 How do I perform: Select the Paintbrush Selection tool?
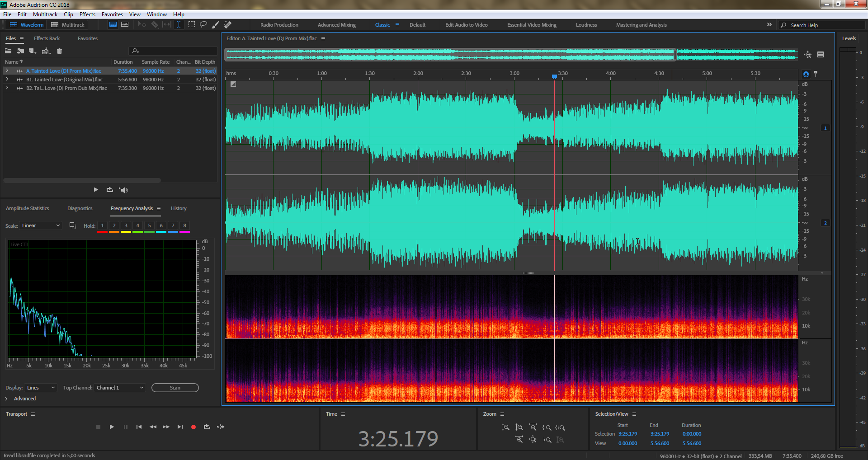(216, 24)
